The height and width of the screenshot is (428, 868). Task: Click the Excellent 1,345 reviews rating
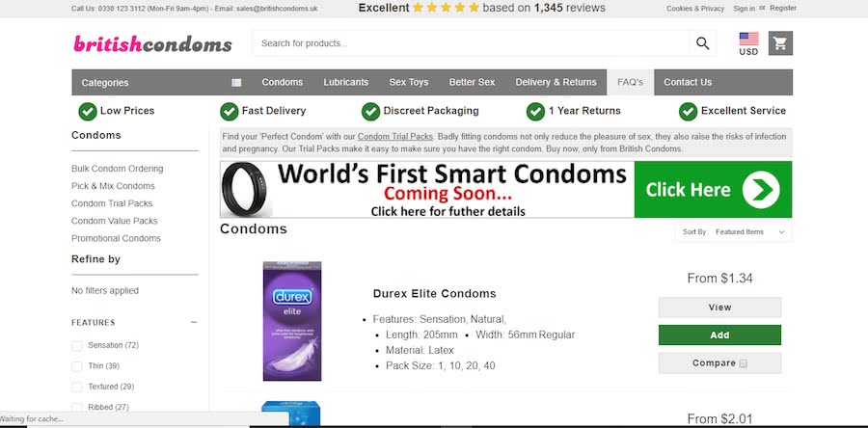click(x=481, y=8)
